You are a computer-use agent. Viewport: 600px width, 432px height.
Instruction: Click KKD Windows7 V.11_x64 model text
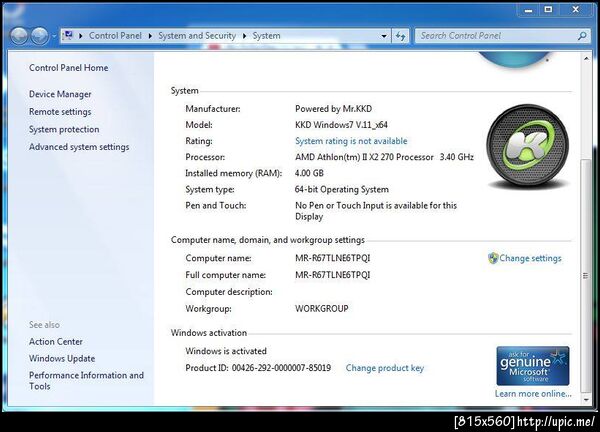tap(341, 125)
